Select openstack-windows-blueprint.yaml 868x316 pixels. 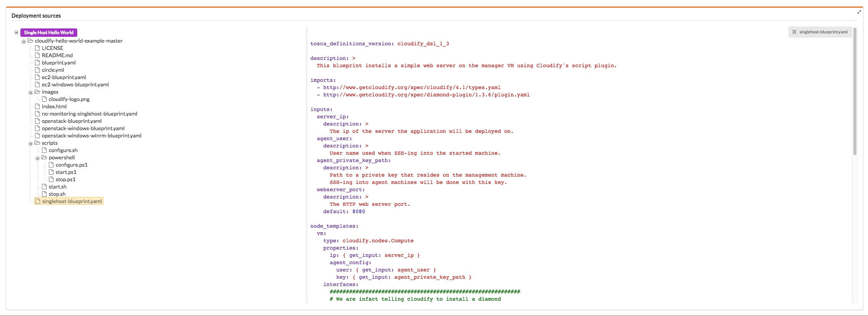(83, 128)
